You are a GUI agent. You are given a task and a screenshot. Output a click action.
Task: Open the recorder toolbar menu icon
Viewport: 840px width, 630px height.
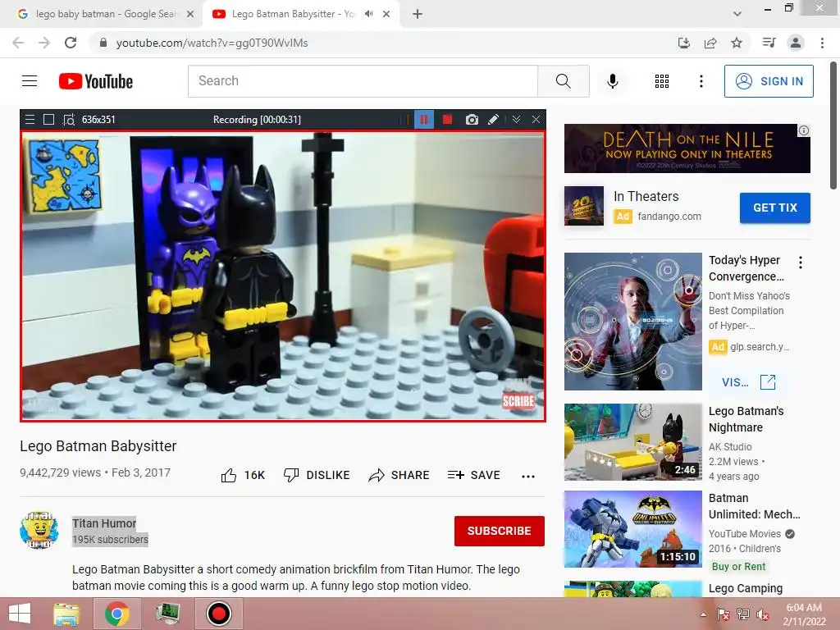tap(30, 120)
